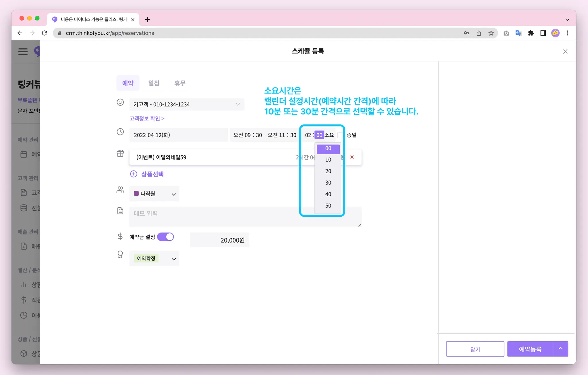Open the 고객정보 확인 link
The height and width of the screenshot is (375, 588).
[147, 118]
